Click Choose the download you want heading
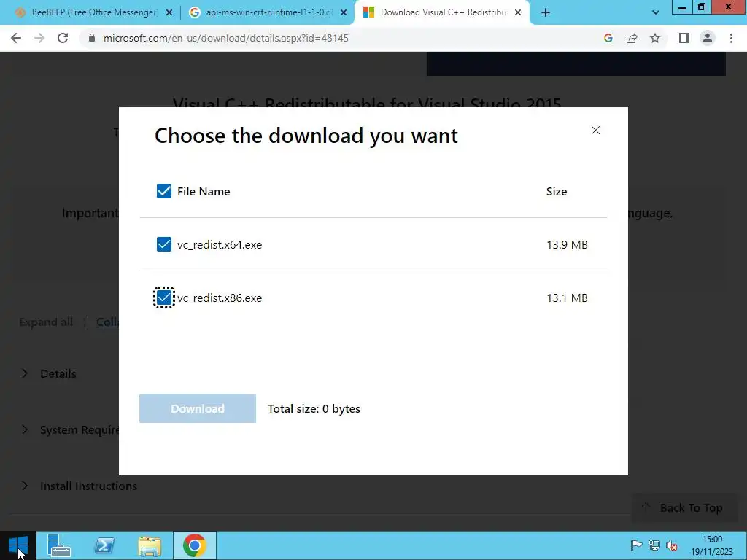 (x=306, y=136)
